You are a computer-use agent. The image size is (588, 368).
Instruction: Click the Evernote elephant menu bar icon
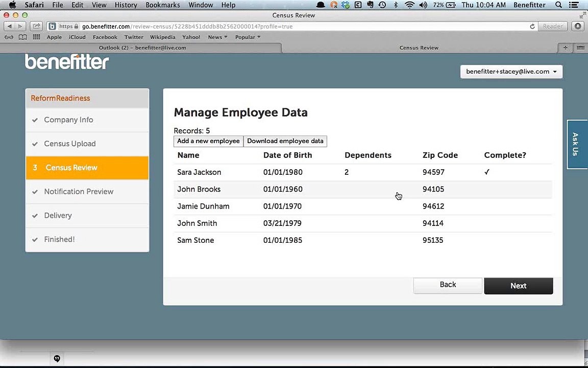pyautogui.click(x=370, y=5)
